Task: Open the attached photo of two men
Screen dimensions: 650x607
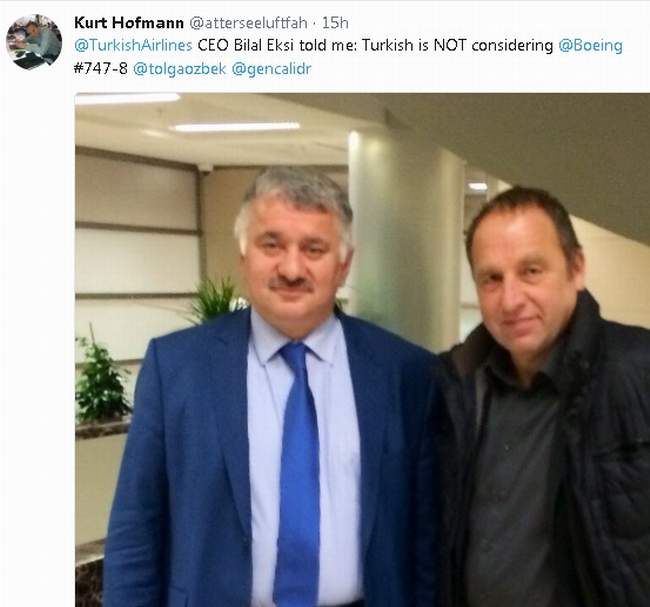Action: (x=362, y=350)
